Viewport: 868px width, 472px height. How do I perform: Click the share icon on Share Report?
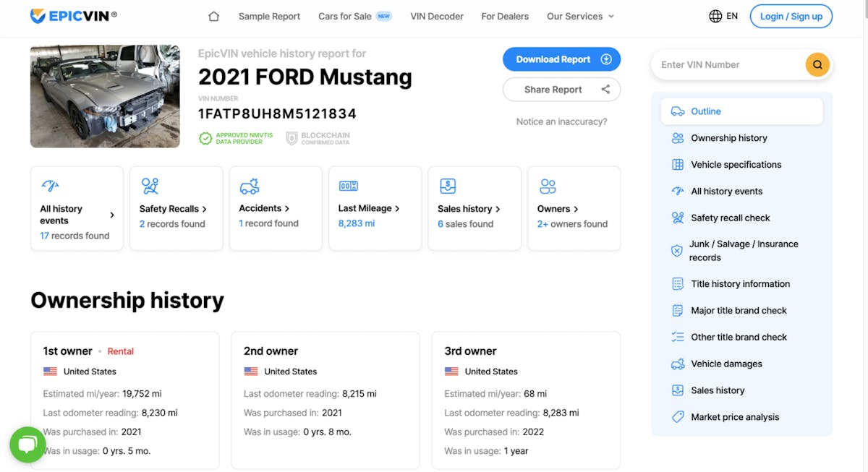[605, 90]
